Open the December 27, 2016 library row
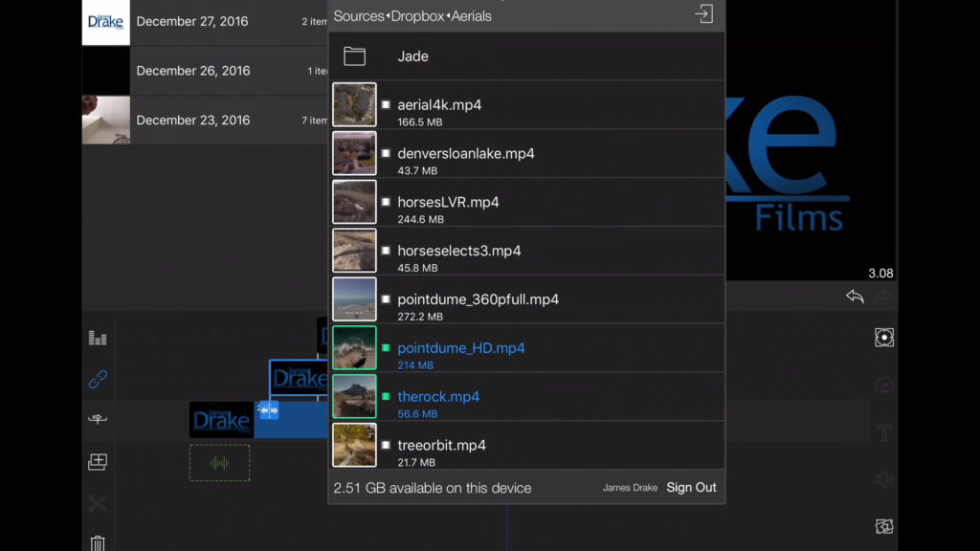The width and height of the screenshot is (980, 551). pos(205,22)
